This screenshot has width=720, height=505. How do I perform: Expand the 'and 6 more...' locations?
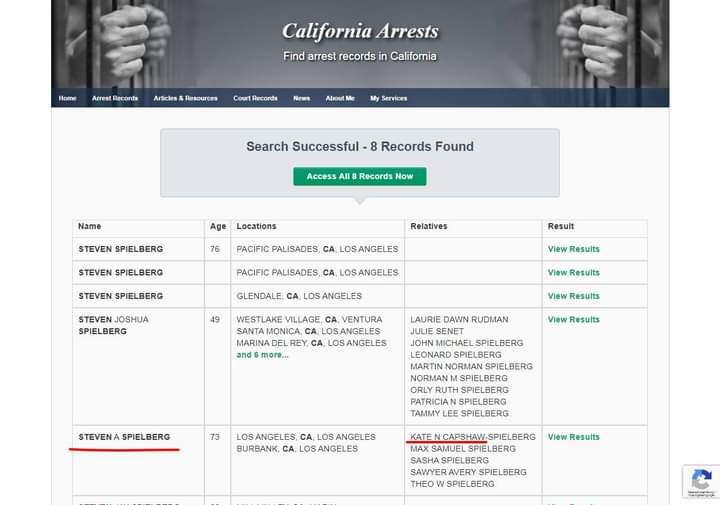click(262, 355)
